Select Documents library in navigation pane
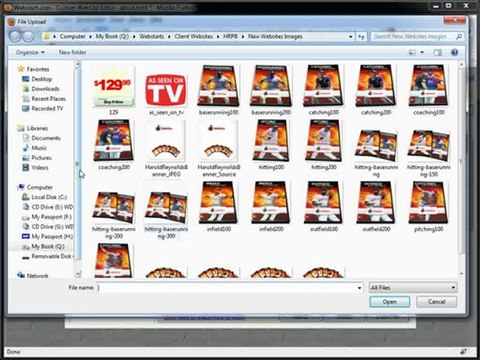This screenshot has width=480, height=360. tap(46, 138)
